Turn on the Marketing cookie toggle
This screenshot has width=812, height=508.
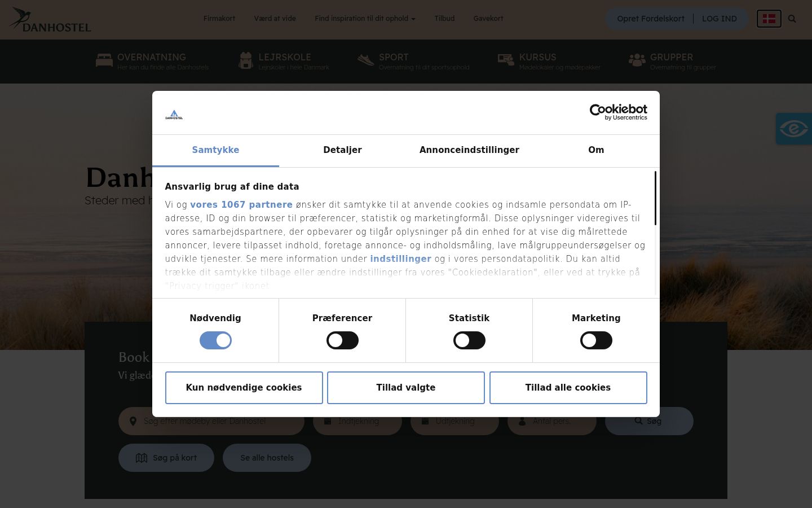[x=596, y=340]
